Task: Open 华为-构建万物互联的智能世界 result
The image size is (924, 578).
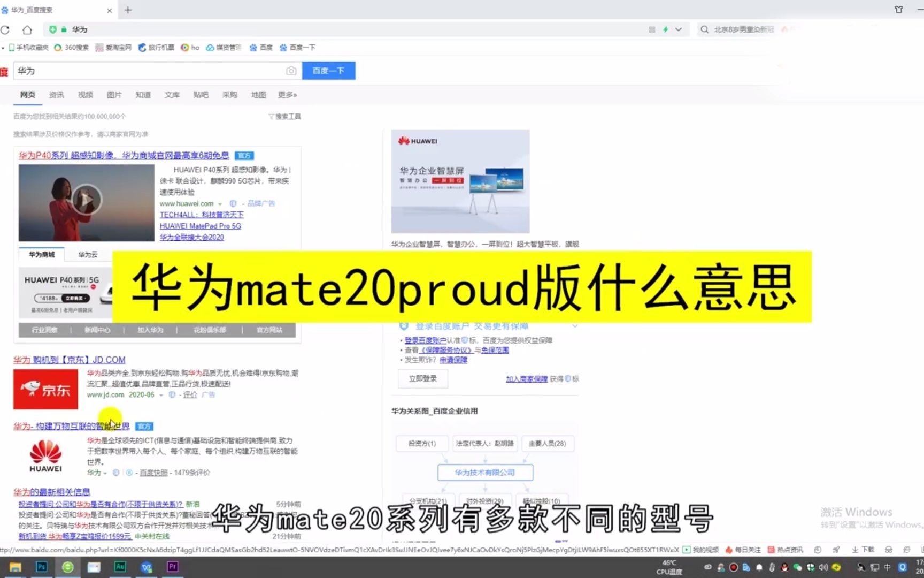Action: (x=72, y=426)
